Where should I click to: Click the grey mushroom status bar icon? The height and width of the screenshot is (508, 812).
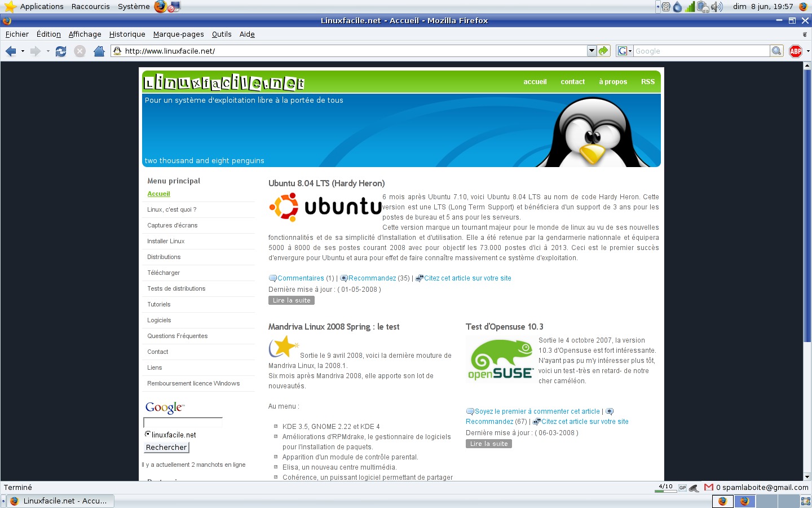(694, 488)
